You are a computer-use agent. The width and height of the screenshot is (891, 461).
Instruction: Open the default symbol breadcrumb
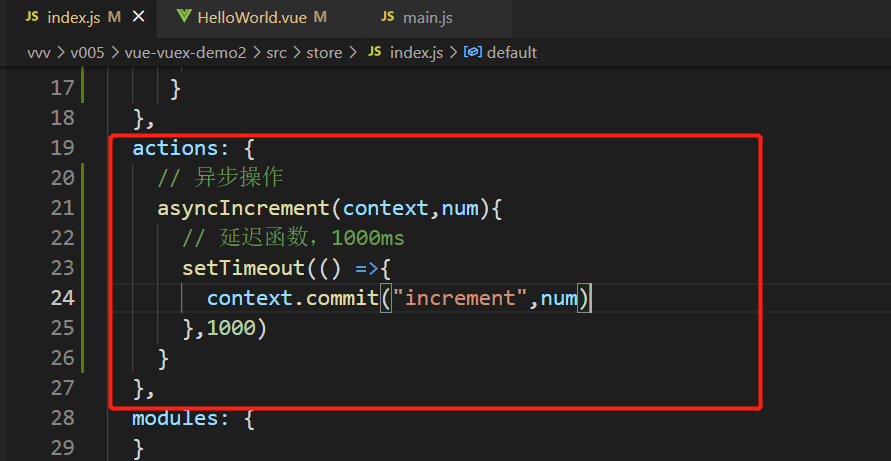click(x=511, y=53)
